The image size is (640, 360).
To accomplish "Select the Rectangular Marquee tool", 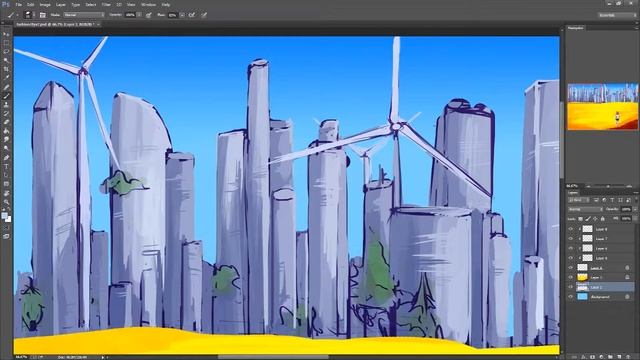I will [6, 43].
